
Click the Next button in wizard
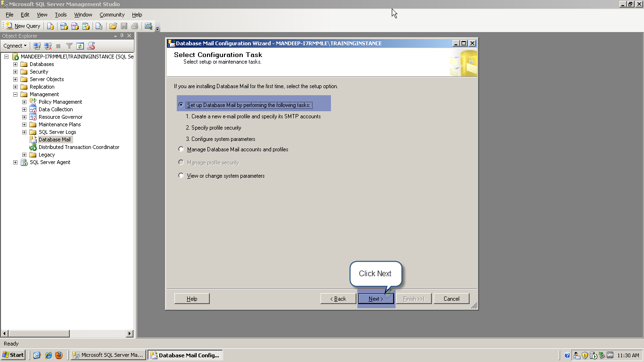(x=376, y=299)
